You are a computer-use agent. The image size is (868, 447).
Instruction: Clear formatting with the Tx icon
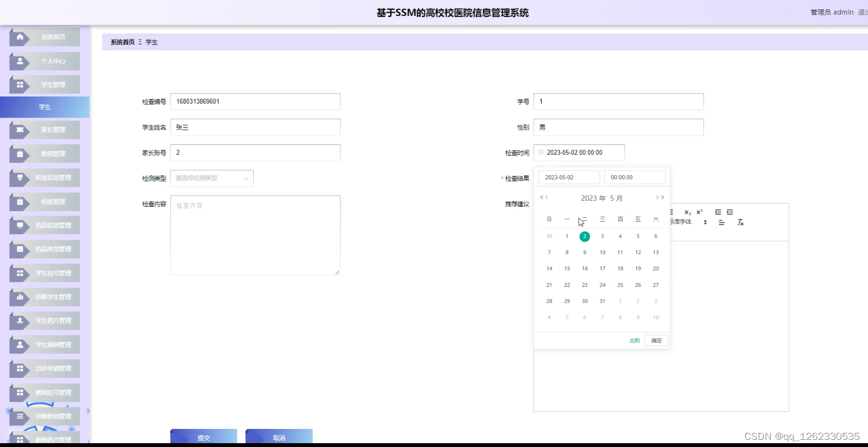(x=740, y=222)
